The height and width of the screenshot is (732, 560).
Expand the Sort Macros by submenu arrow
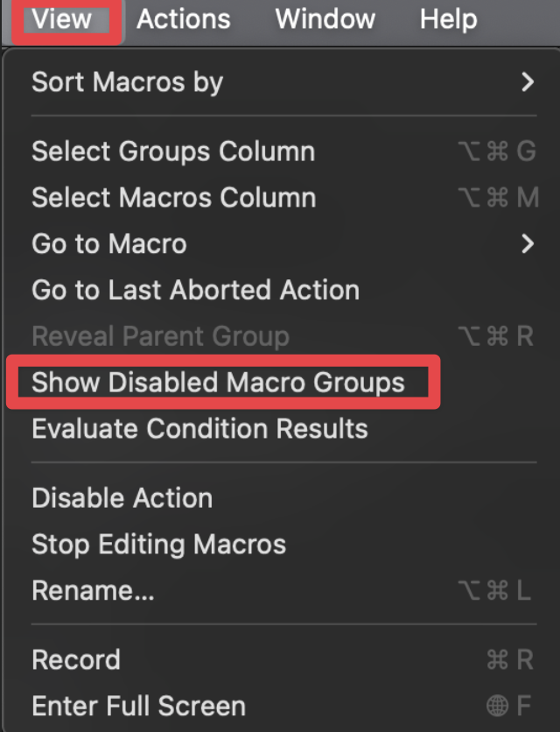[527, 83]
